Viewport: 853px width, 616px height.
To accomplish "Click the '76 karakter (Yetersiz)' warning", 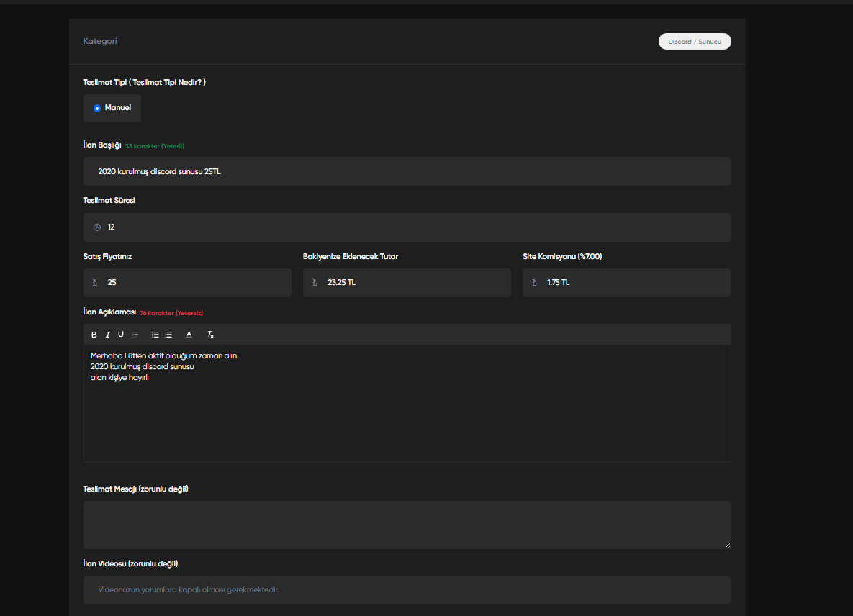I will pyautogui.click(x=171, y=313).
